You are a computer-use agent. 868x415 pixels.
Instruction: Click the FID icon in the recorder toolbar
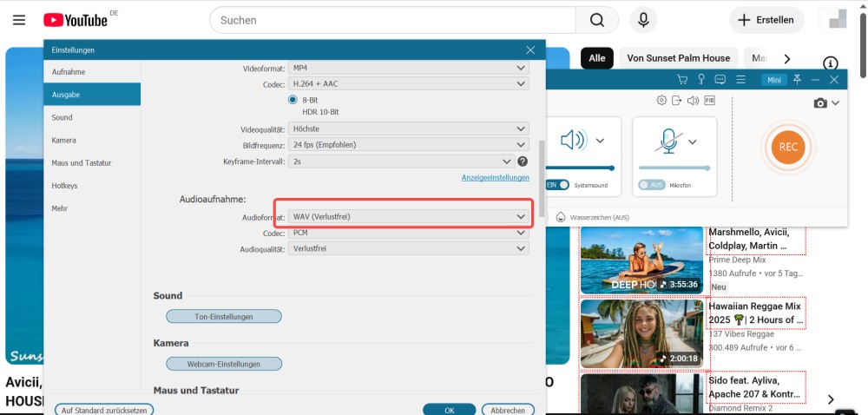[709, 100]
